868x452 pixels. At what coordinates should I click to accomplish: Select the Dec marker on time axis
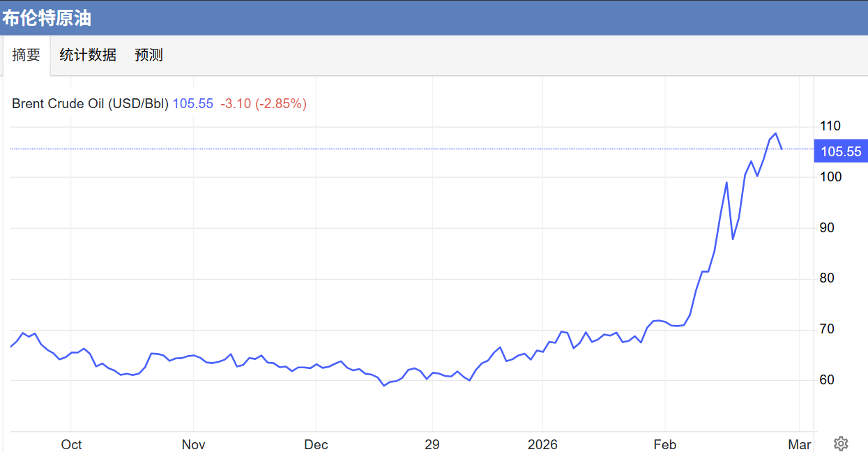coord(316,445)
